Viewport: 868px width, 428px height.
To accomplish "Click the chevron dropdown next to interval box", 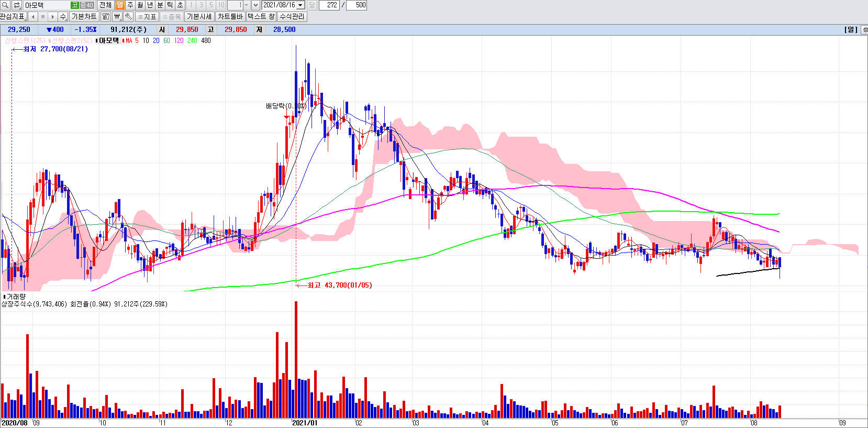I will [x=255, y=5].
